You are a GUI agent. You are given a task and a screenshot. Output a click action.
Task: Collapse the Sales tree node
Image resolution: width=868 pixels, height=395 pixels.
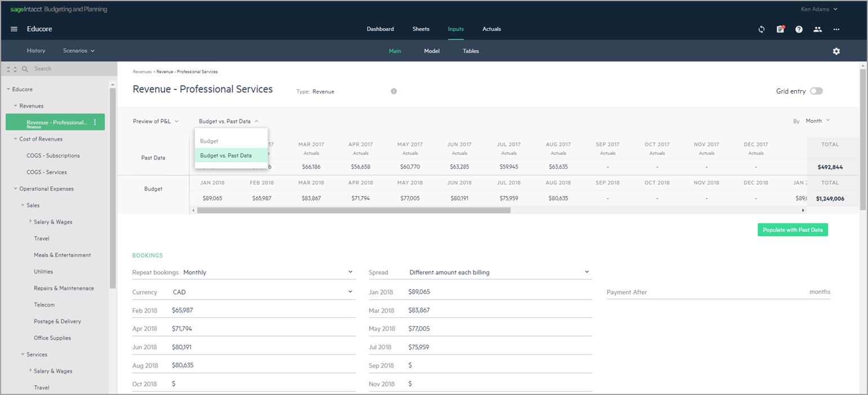click(x=23, y=206)
